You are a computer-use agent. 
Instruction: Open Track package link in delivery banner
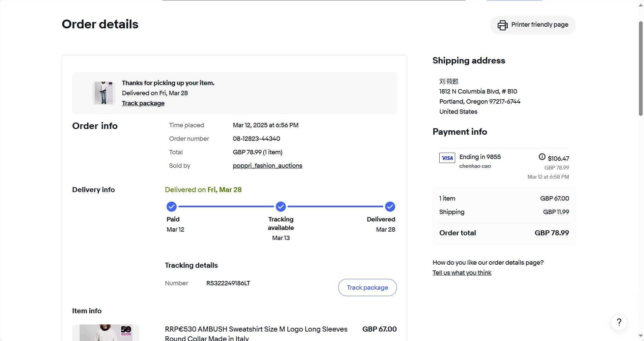click(x=143, y=103)
